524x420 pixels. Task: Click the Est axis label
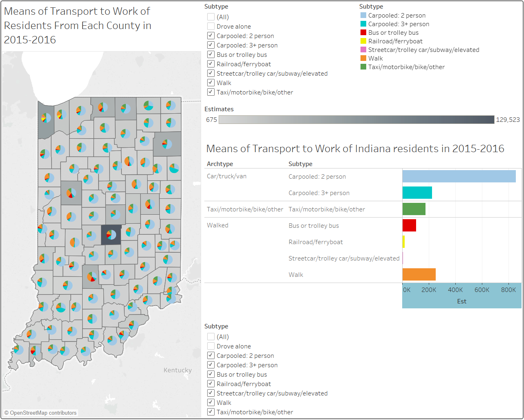pos(462,301)
